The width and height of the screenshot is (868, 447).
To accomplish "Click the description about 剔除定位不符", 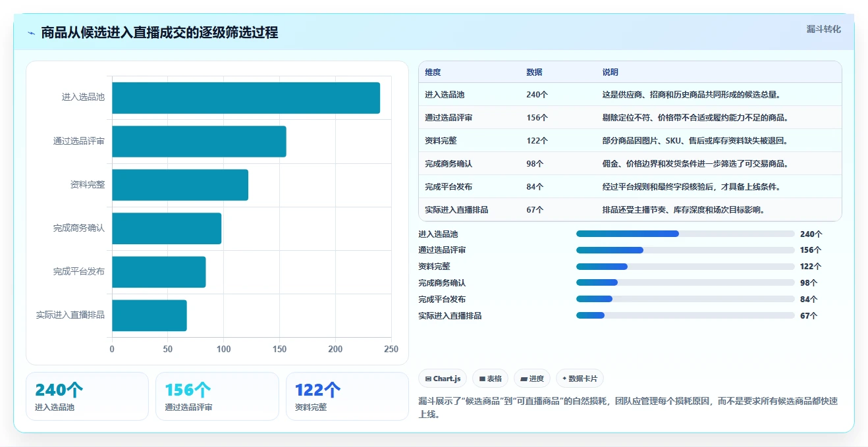I will coord(695,118).
